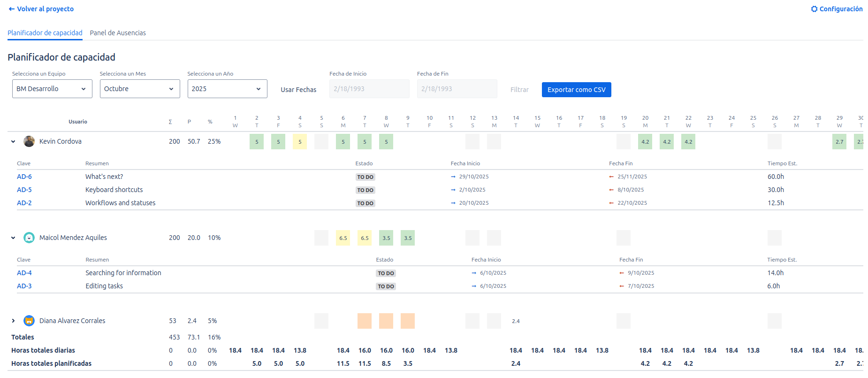This screenshot has width=868, height=378.
Task: Click Diana Alvarez Corrales' avatar icon
Action: coord(29,321)
